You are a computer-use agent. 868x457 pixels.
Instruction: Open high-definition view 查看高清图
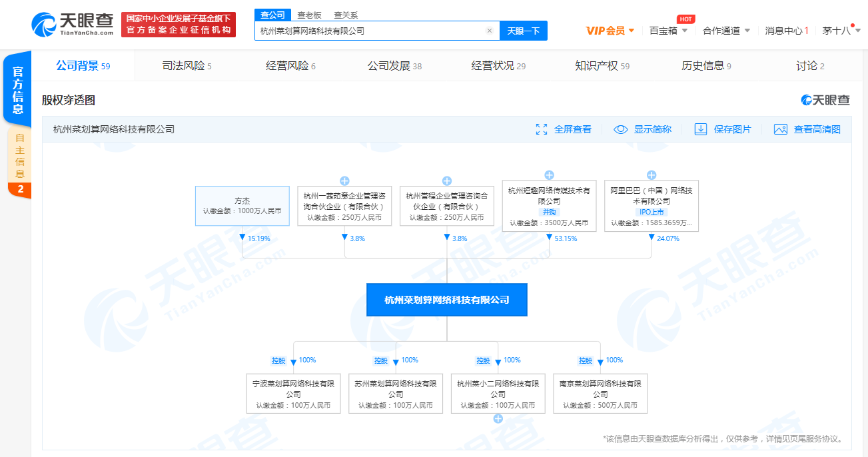(x=781, y=129)
